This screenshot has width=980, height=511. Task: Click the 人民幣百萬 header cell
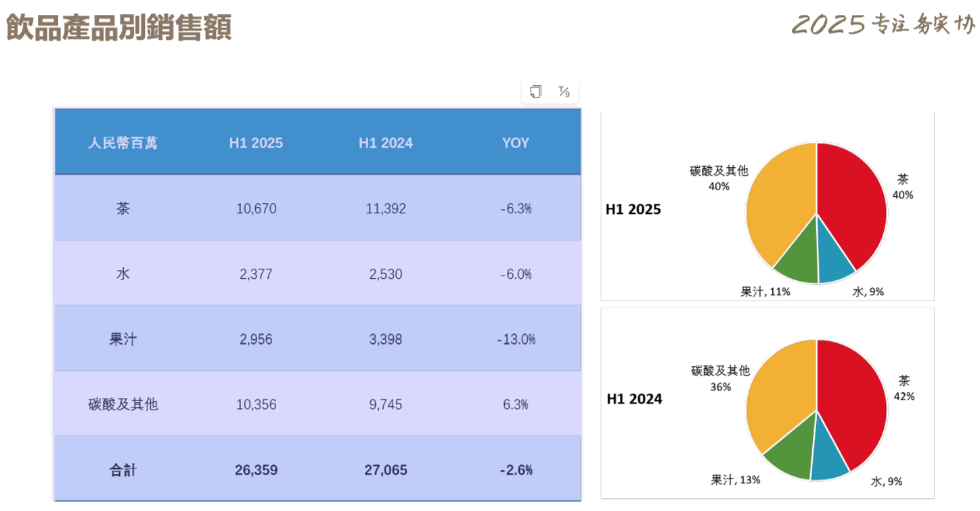tap(122, 143)
